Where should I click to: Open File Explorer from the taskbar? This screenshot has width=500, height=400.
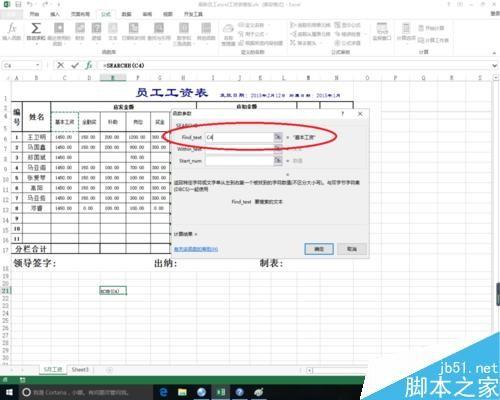click(x=182, y=392)
